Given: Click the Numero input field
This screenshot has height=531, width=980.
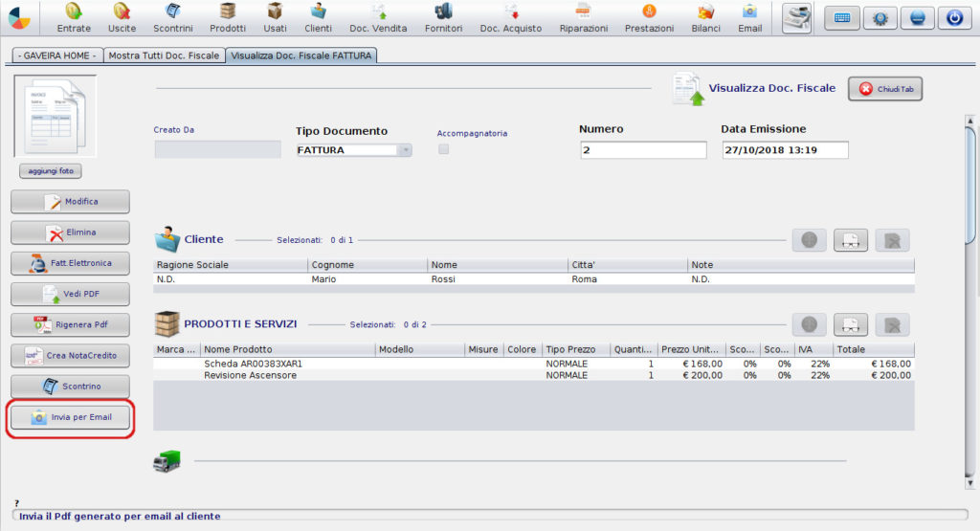Looking at the screenshot, I should (x=643, y=150).
